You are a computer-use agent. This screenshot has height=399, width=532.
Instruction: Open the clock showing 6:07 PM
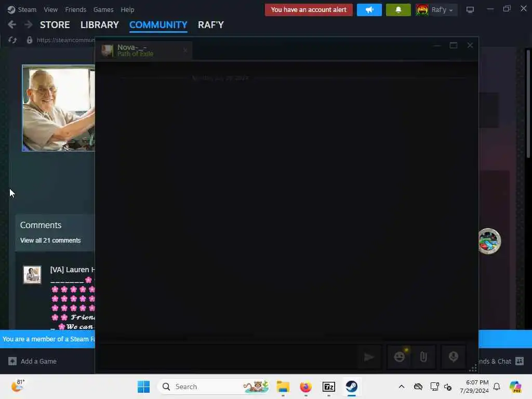tap(474, 387)
